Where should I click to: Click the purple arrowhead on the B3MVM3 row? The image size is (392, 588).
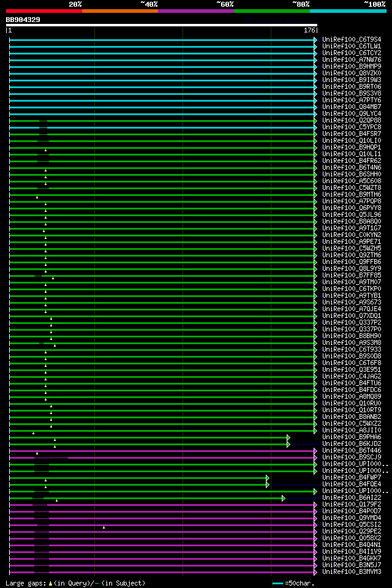coord(315,573)
